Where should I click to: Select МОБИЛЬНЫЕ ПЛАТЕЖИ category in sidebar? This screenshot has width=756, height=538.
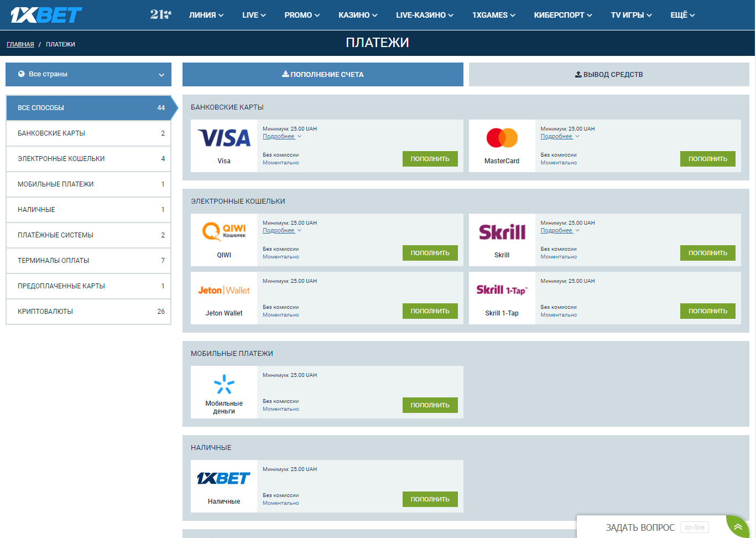pyautogui.click(x=88, y=184)
